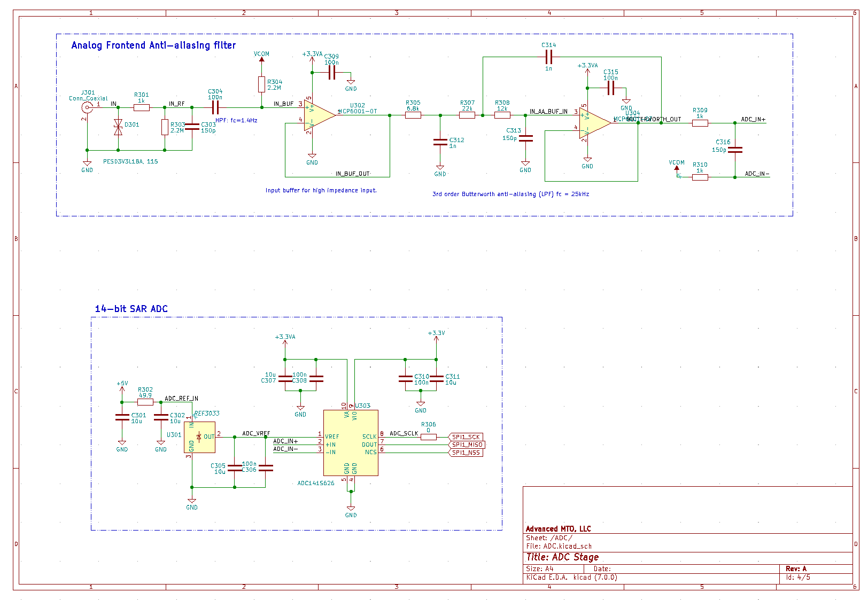The width and height of the screenshot is (868, 600).
Task: Click 'Advanced MTO, LLC' company text
Action: click(558, 529)
